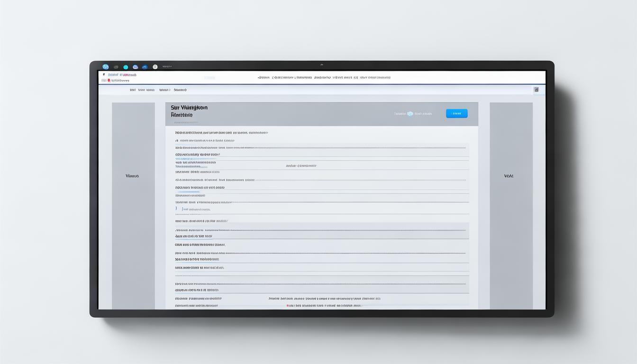Click the small red icon in the header
637x364 pixels.
(x=109, y=81)
